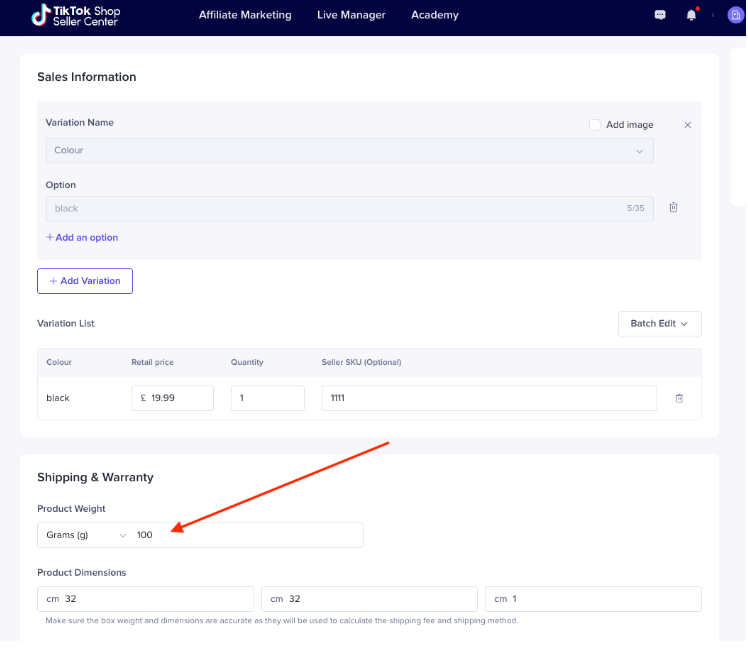Open the notifications bell
Viewport: 748px width, 660px height.
coord(691,15)
